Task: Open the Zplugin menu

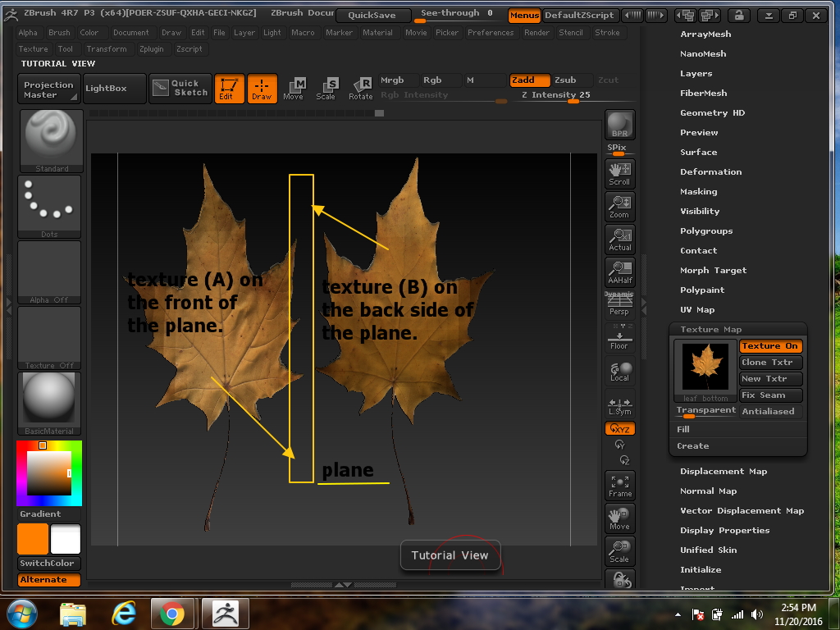Action: (x=152, y=49)
